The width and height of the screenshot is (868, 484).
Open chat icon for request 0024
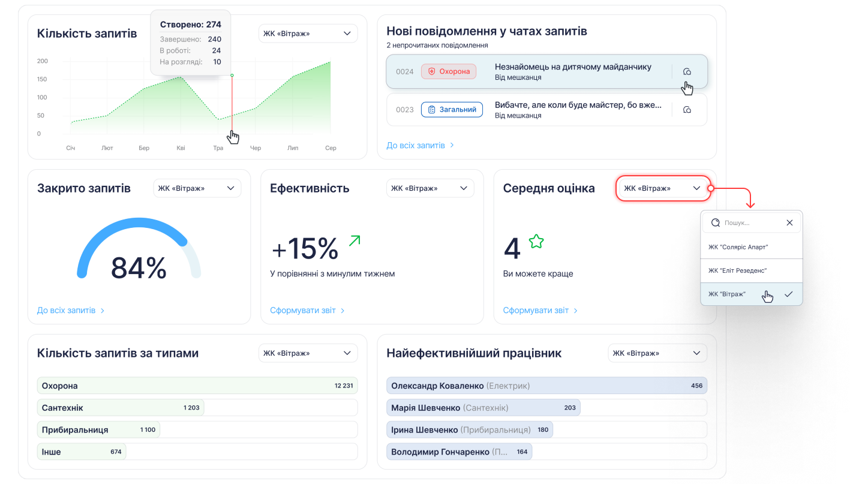click(687, 72)
